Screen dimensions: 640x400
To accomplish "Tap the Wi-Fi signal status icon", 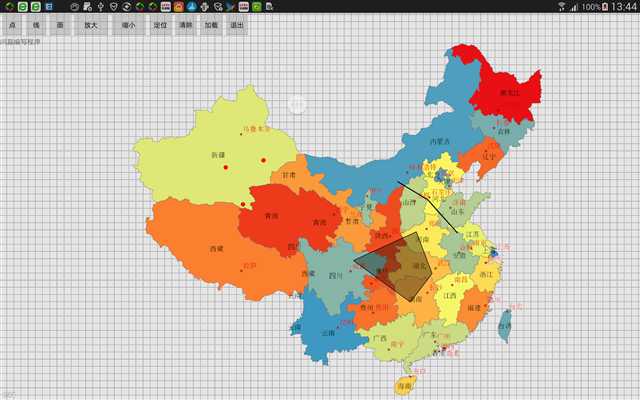I will pyautogui.click(x=562, y=7).
